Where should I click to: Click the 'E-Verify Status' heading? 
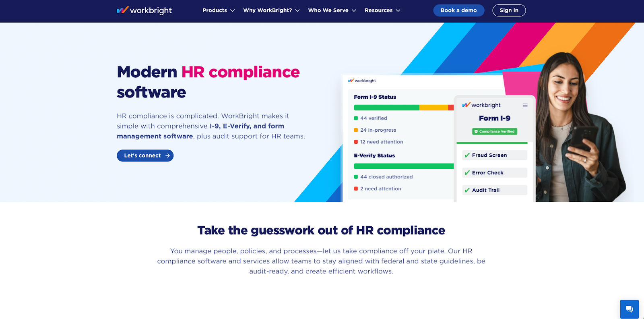(x=374, y=155)
